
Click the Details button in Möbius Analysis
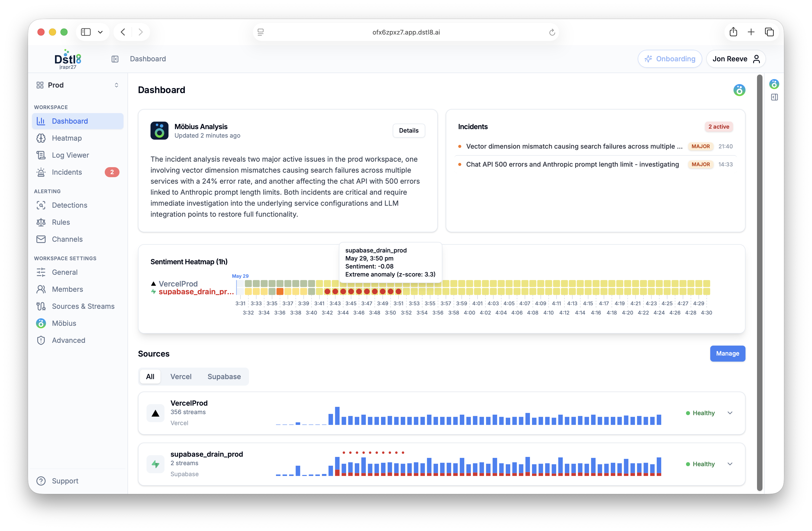(x=408, y=130)
